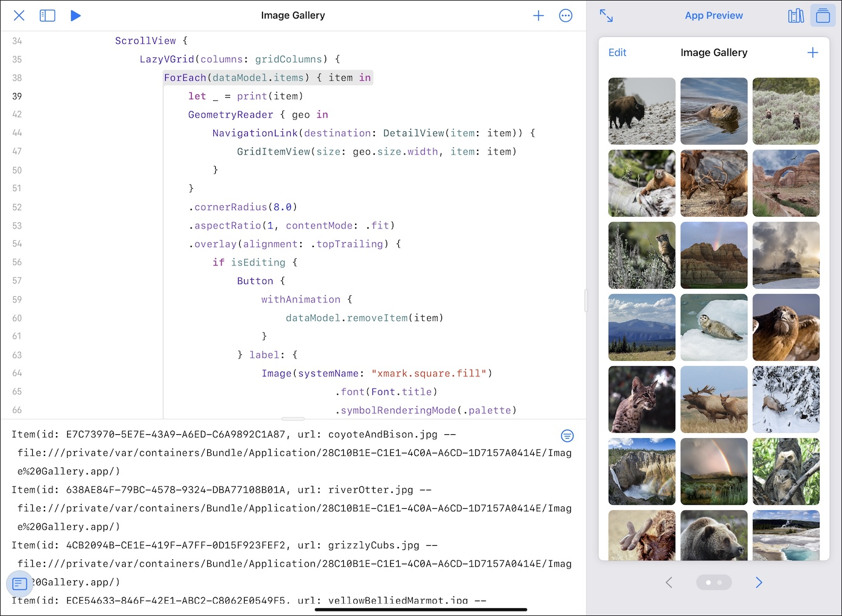842x616 pixels.
Task: Open console filter options icon
Action: coord(567,436)
